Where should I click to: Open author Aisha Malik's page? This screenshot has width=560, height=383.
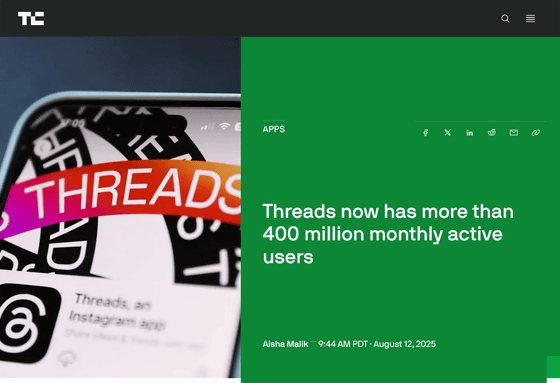285,344
